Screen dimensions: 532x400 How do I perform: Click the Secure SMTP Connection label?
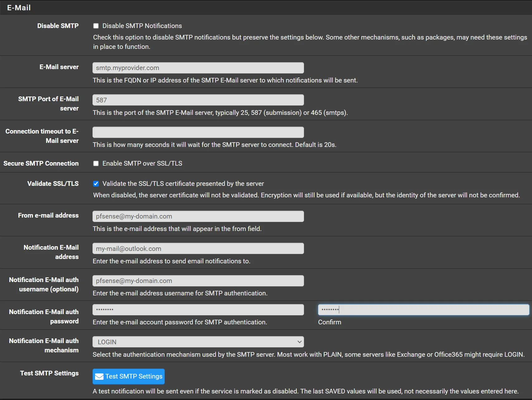[x=41, y=163]
